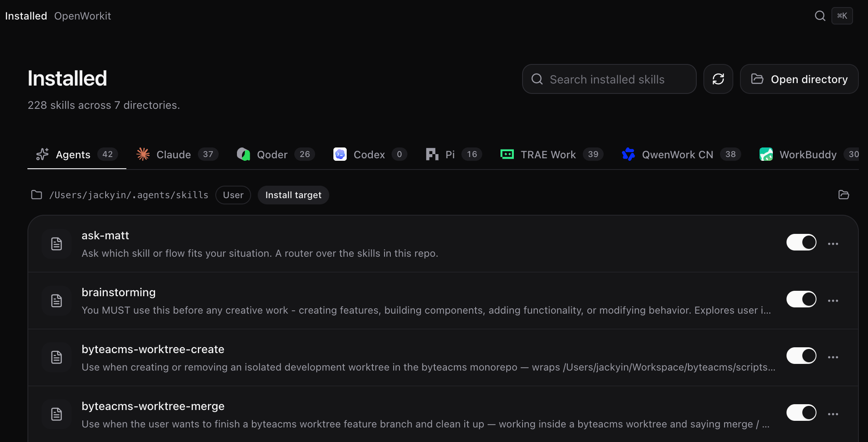Screen dimensions: 868x442
Task: Click the Install target badge
Action: tap(293, 195)
